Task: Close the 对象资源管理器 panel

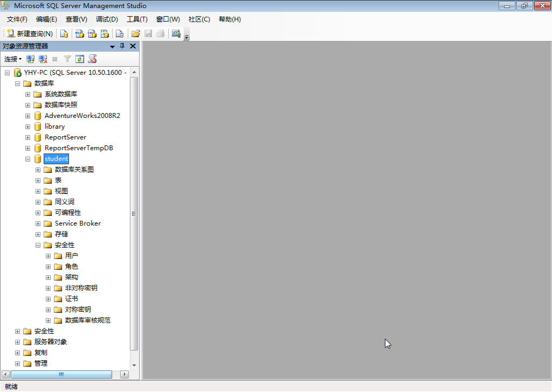Action: pos(133,46)
